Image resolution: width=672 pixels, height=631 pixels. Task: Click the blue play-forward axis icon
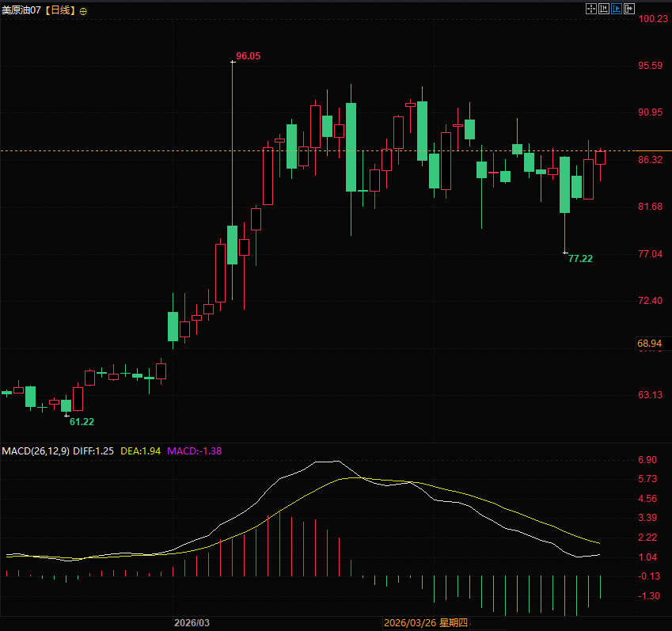(x=617, y=9)
